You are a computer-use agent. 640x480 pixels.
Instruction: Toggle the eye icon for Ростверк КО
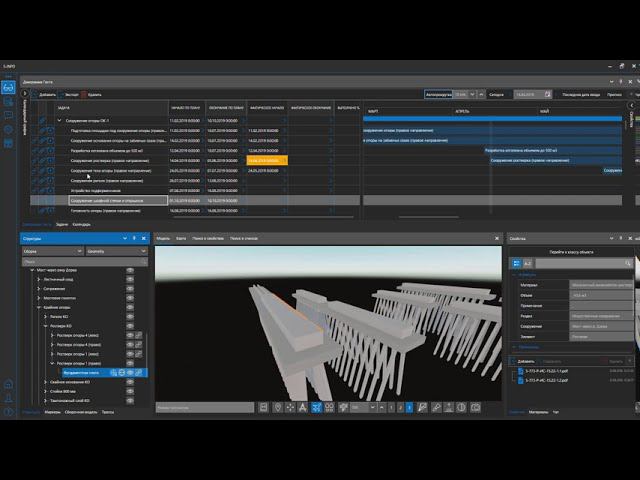coord(130,326)
